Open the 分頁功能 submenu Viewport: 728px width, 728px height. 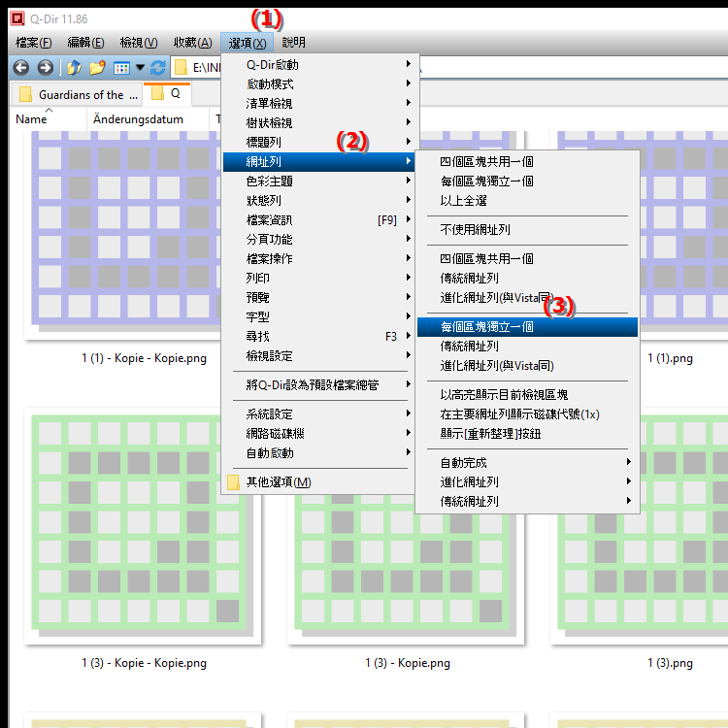319,240
